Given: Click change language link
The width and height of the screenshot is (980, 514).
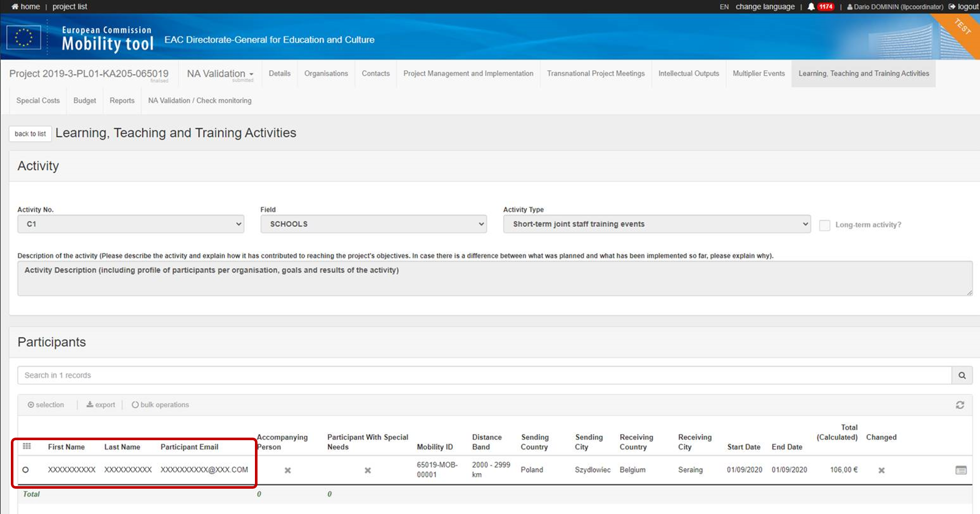Looking at the screenshot, I should pos(765,7).
